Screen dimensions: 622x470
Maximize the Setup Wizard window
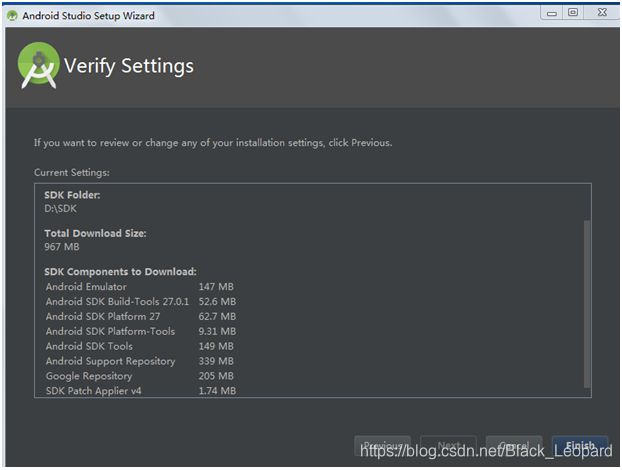[572, 12]
